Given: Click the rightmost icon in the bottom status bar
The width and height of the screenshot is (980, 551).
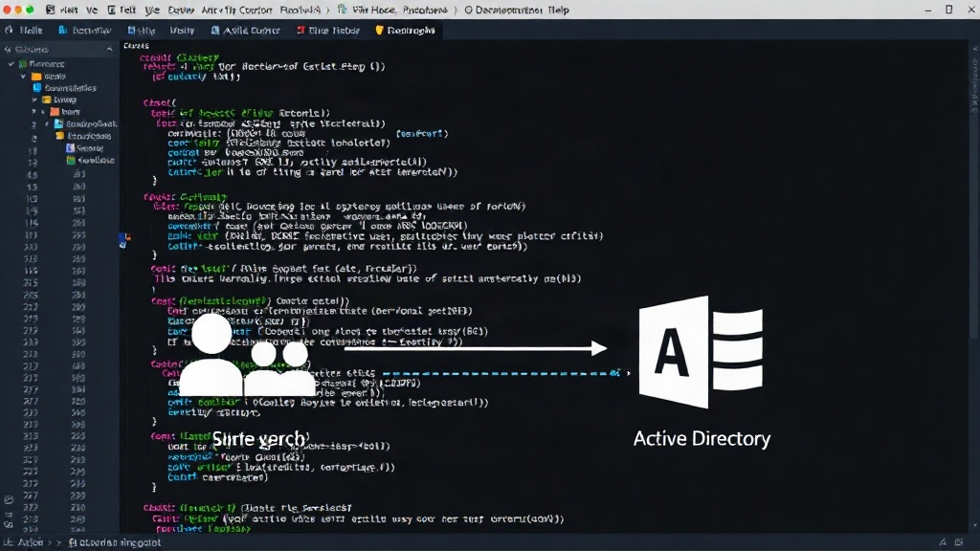Looking at the screenshot, I should coord(959,542).
